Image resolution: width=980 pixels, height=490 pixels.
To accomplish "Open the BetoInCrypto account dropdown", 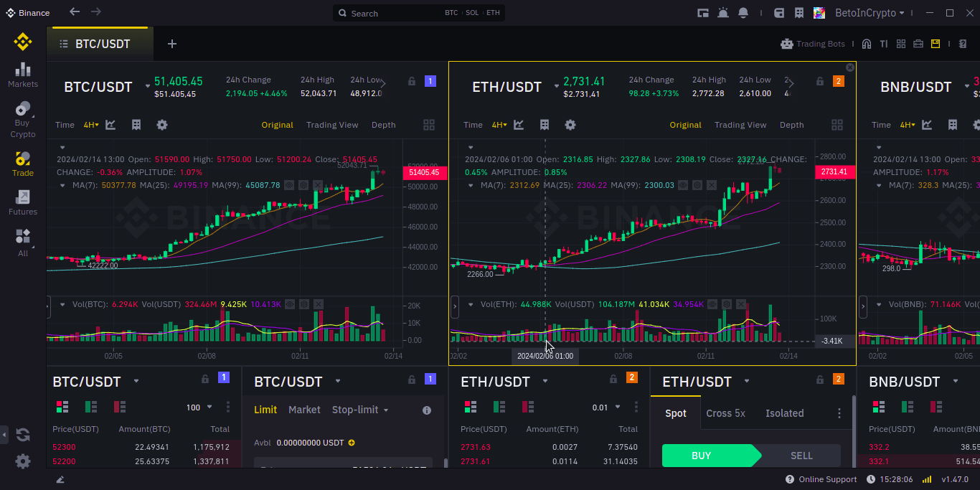I will pyautogui.click(x=870, y=13).
